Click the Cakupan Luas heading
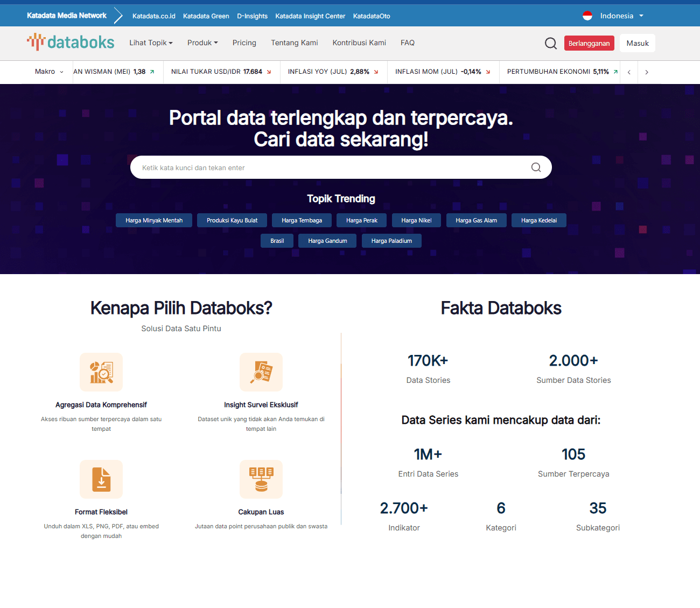700x608 pixels. point(261,512)
